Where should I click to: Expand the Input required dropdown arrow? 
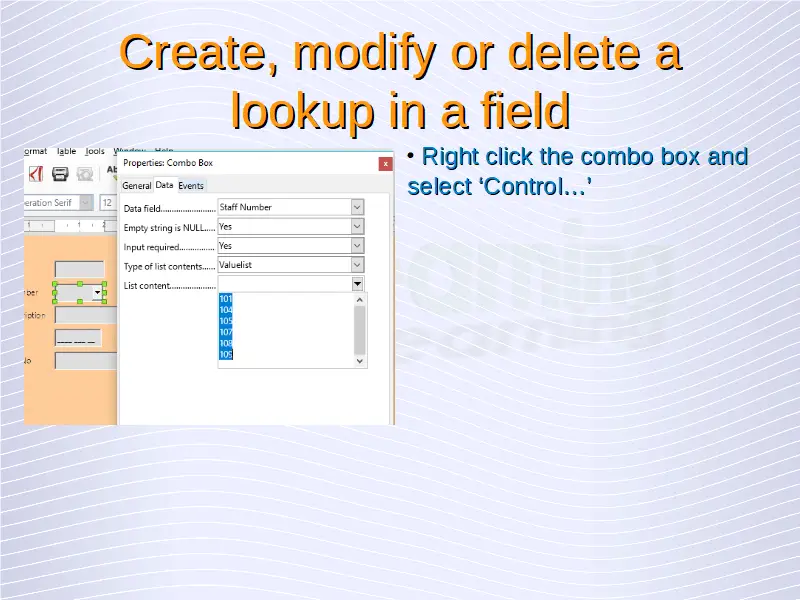[357, 246]
